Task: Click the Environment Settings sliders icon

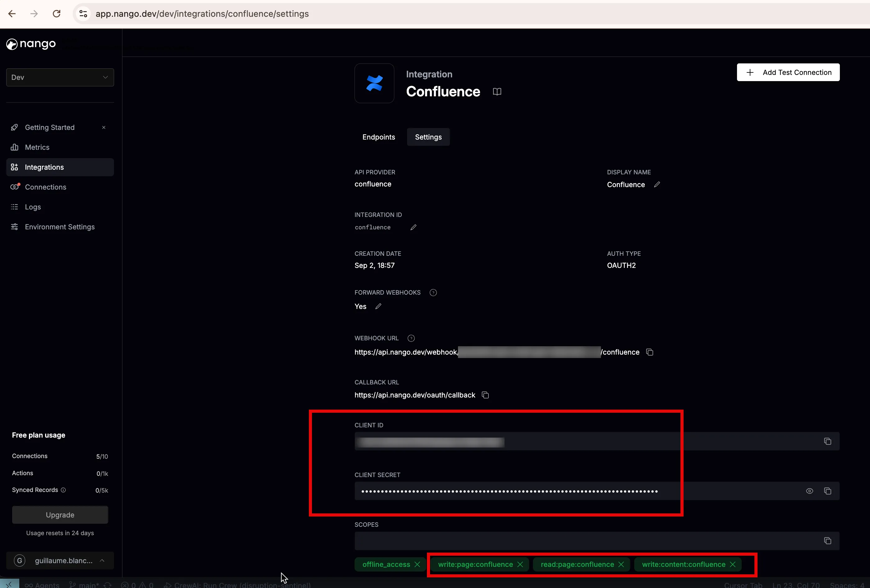Action: tap(15, 227)
